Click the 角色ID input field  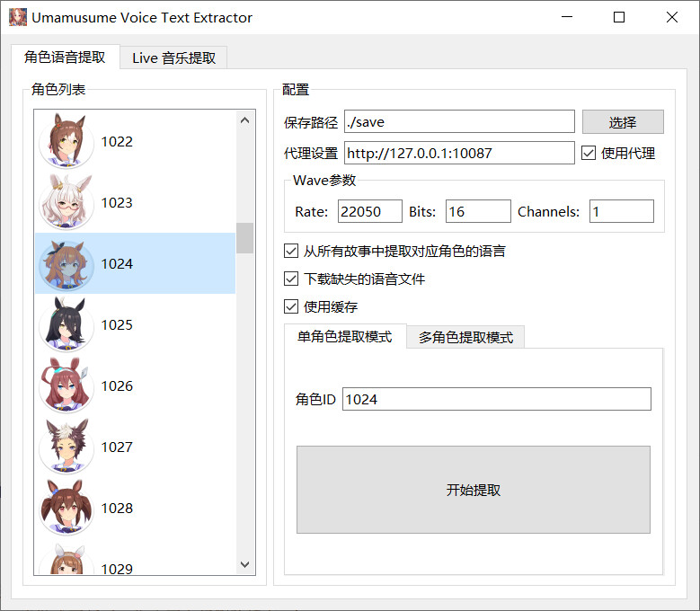tap(496, 399)
